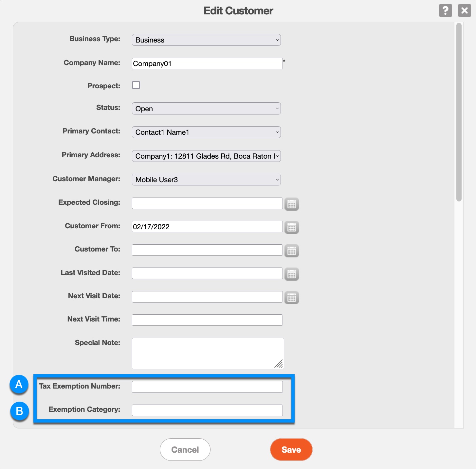
Task: Open the Status dropdown
Action: [206, 109]
